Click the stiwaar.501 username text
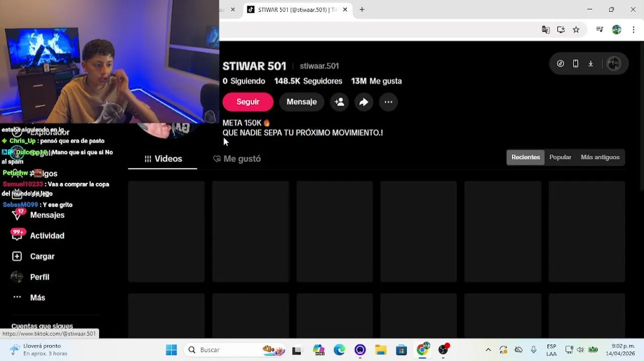 tap(319, 66)
